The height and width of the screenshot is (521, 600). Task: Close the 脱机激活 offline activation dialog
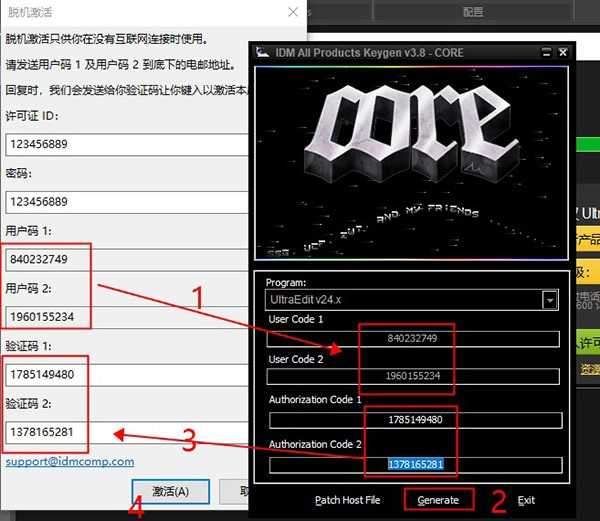pyautogui.click(x=293, y=12)
